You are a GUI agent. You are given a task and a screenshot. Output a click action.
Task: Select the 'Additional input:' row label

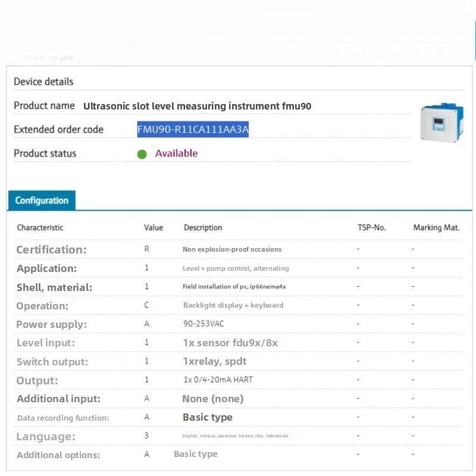(58, 399)
